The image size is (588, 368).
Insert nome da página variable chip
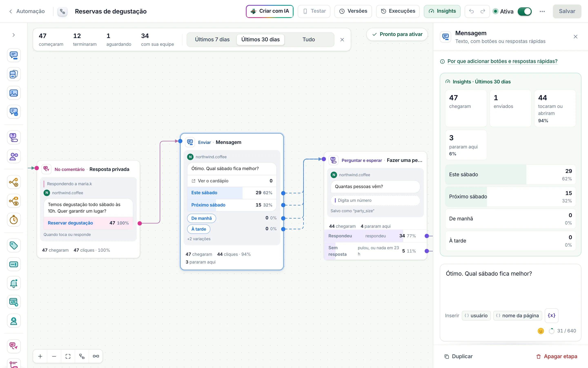[x=518, y=316]
